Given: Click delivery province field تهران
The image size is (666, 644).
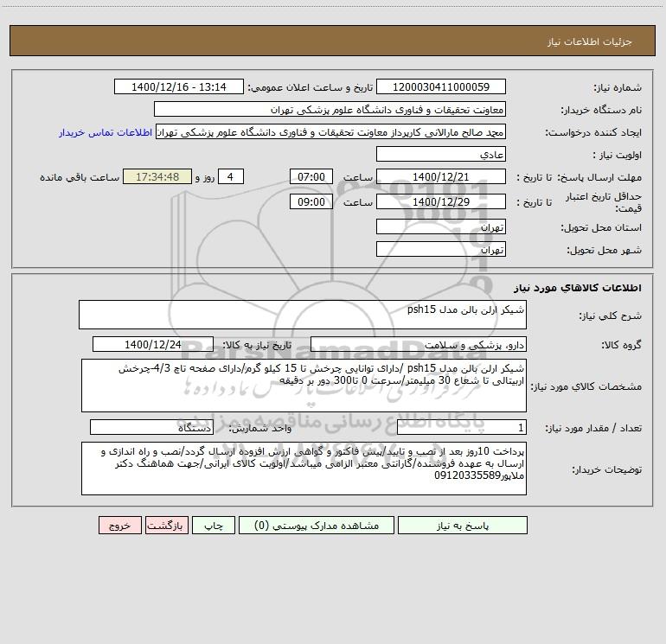Looking at the screenshot, I should pyautogui.click(x=441, y=226).
